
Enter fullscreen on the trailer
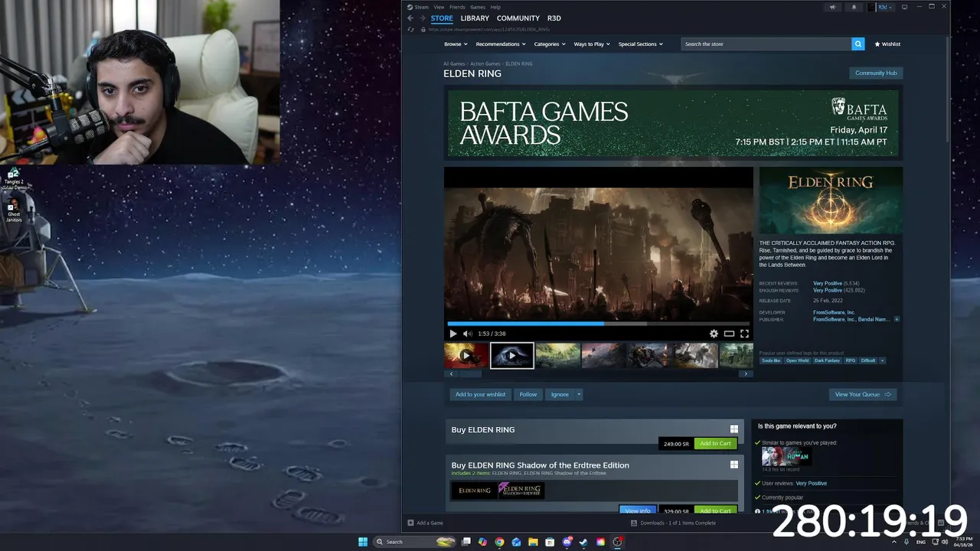[744, 334]
